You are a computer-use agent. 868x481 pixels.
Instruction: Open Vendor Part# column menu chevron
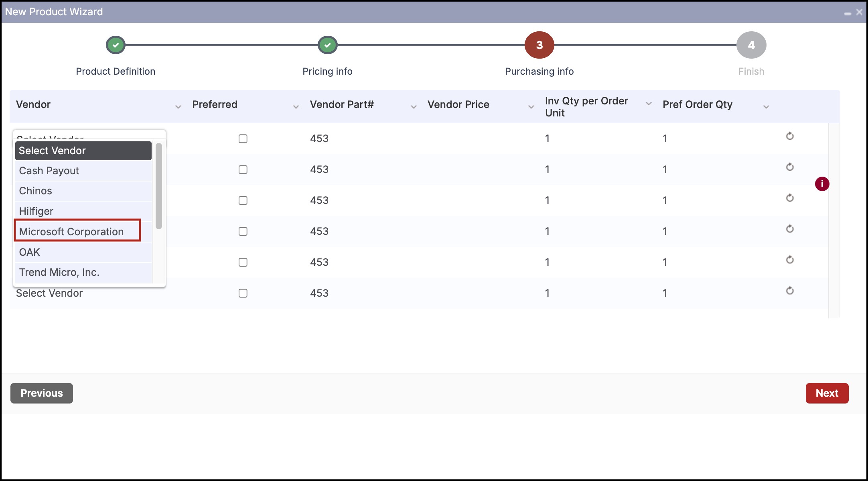click(414, 107)
